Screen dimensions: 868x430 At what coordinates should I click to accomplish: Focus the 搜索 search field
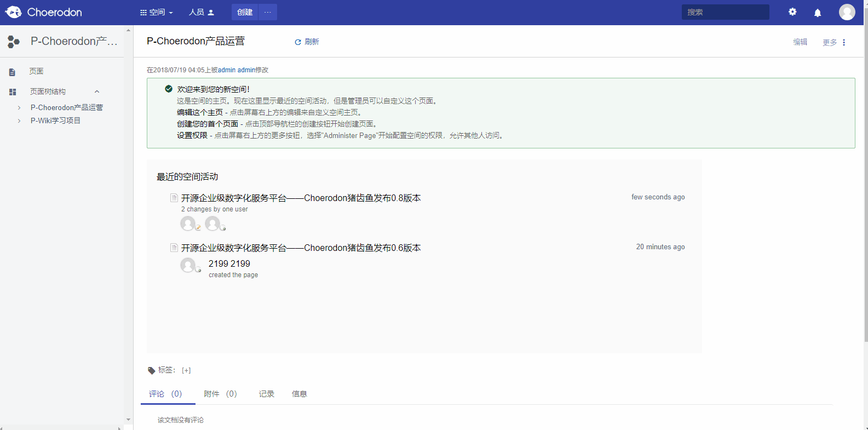726,12
